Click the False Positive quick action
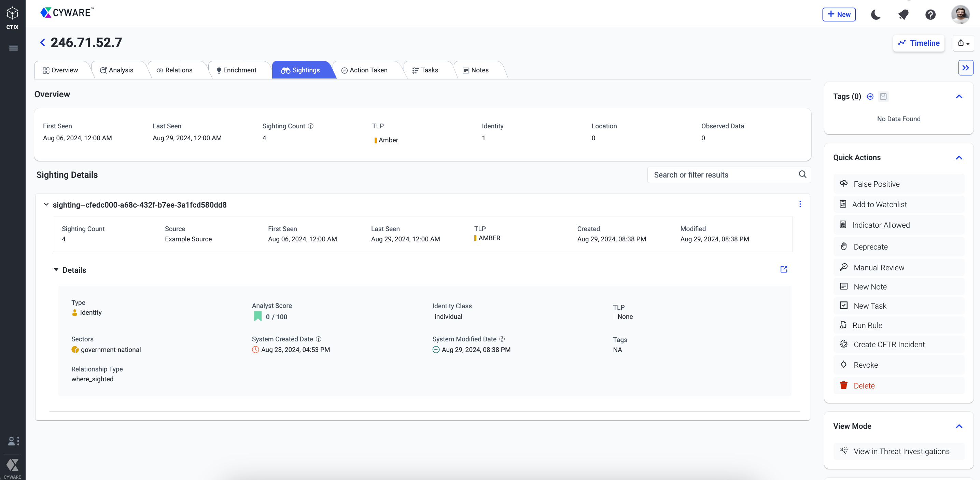980x480 pixels. (x=876, y=184)
